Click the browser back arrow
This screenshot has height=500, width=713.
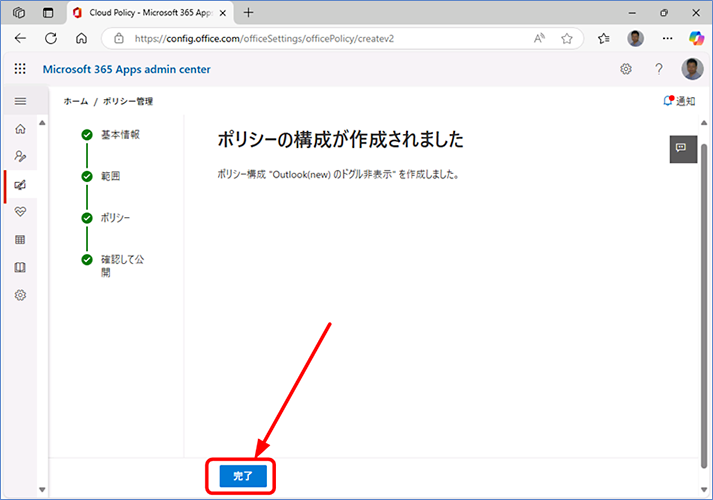tap(20, 39)
